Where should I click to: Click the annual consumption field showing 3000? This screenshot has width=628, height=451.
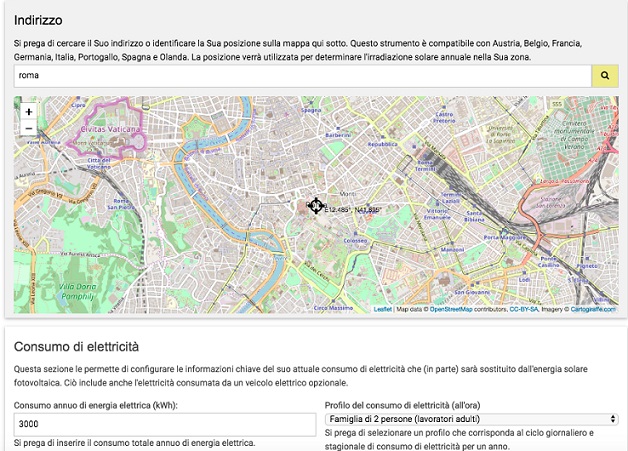tap(165, 424)
